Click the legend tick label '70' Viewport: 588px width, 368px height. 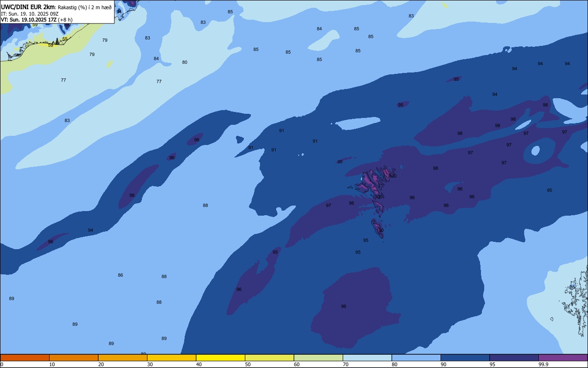[x=345, y=364]
